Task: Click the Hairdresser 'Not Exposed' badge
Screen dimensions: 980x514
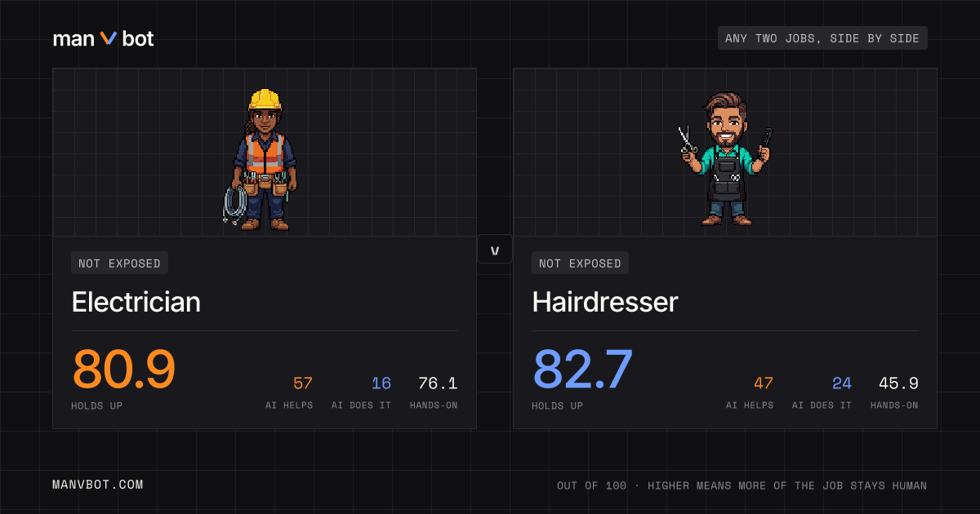Action: pyautogui.click(x=580, y=263)
